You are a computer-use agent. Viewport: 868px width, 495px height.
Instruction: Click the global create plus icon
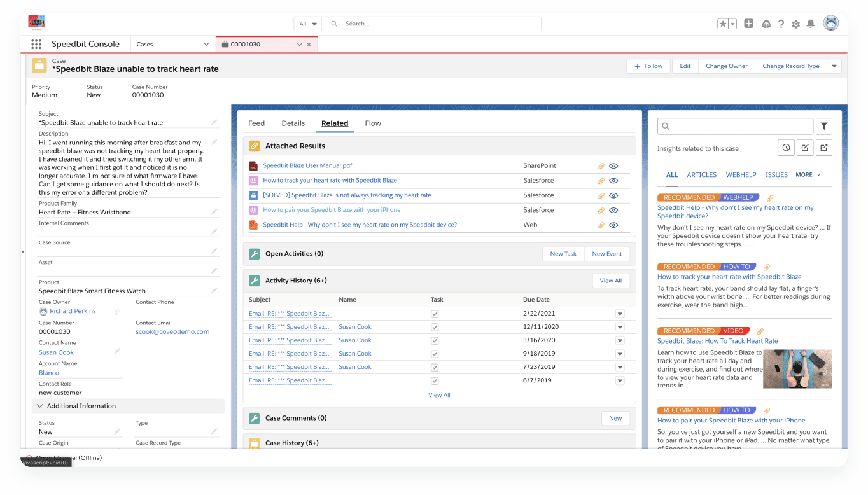click(749, 24)
